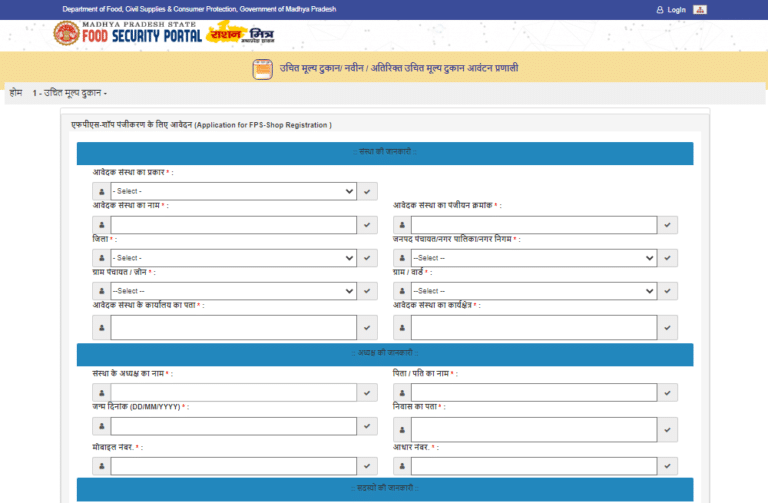Click the Madhya Pradesh state emblem logo
Image resolution: width=768 pixels, height=503 pixels.
tap(66, 35)
